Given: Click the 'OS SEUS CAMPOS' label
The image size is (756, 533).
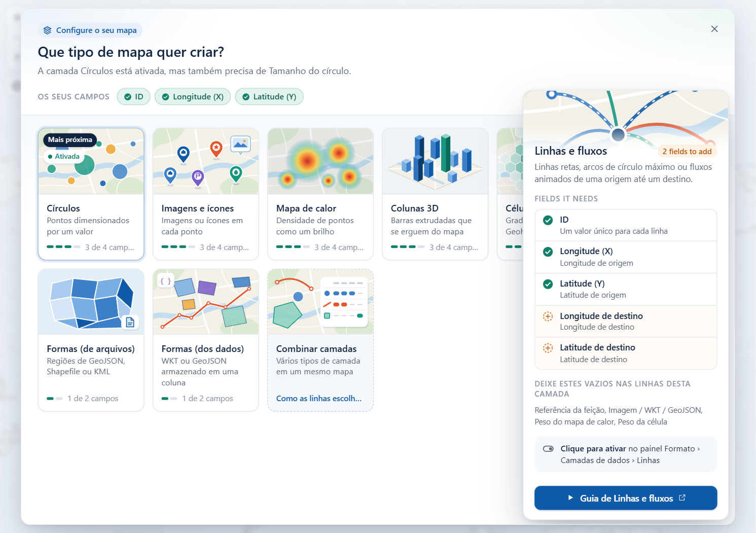Looking at the screenshot, I should [74, 97].
